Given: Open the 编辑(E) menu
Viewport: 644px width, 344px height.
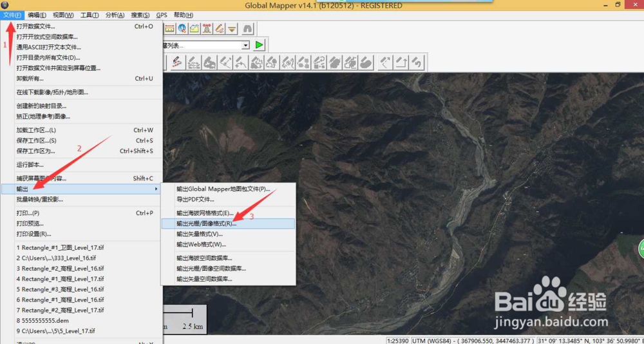Looking at the screenshot, I should pyautogui.click(x=37, y=15).
